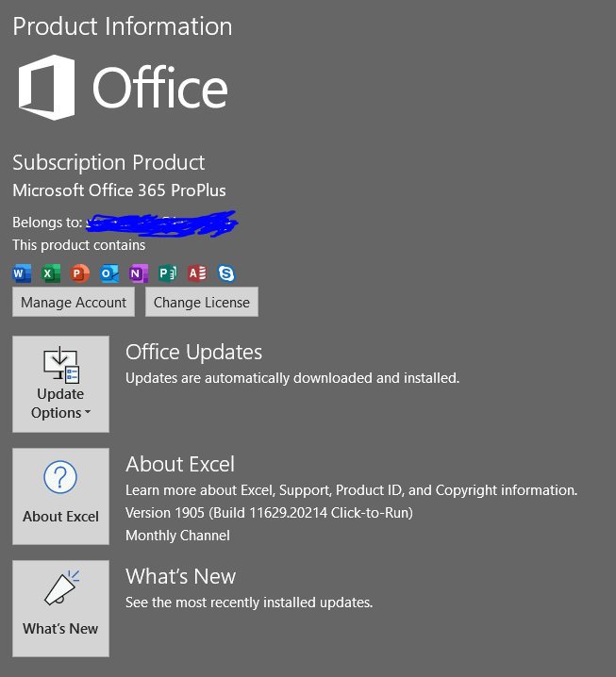Click the Word app icon

click(22, 273)
